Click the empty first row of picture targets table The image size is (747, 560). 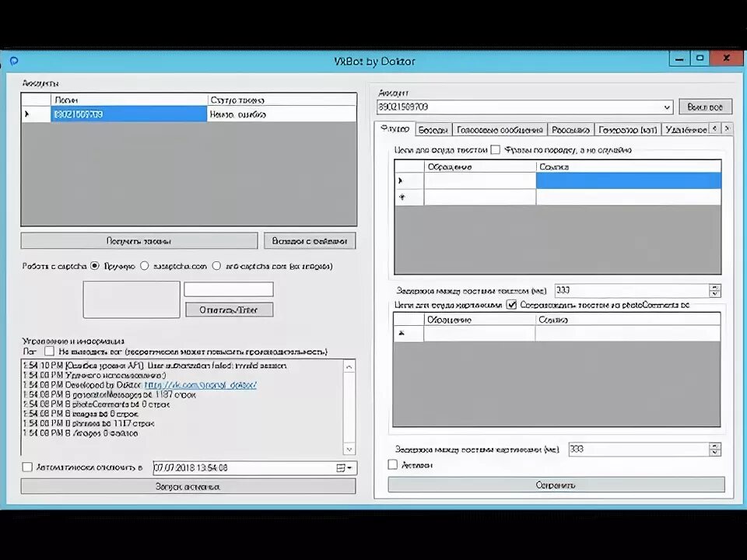click(557, 334)
